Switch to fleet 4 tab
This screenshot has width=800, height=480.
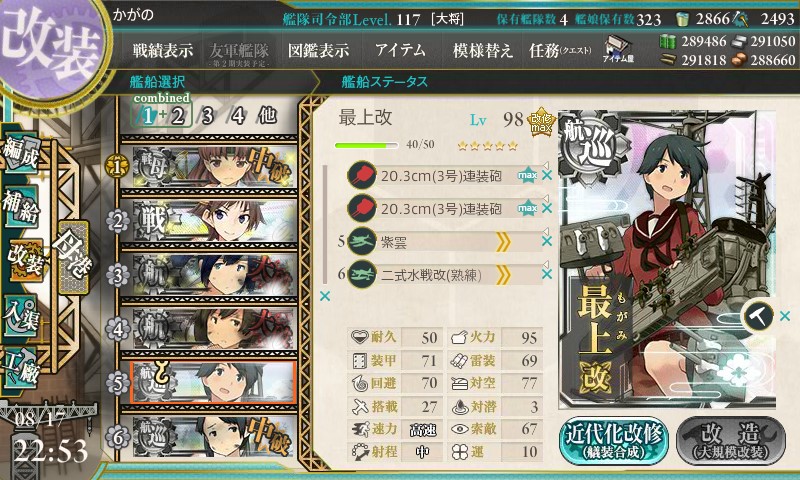click(237, 116)
